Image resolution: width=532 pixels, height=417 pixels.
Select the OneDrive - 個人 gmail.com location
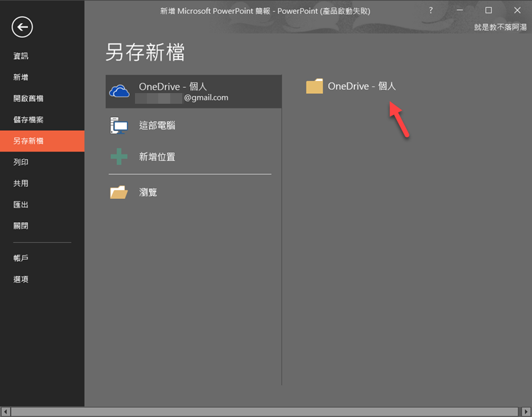pyautogui.click(x=194, y=92)
